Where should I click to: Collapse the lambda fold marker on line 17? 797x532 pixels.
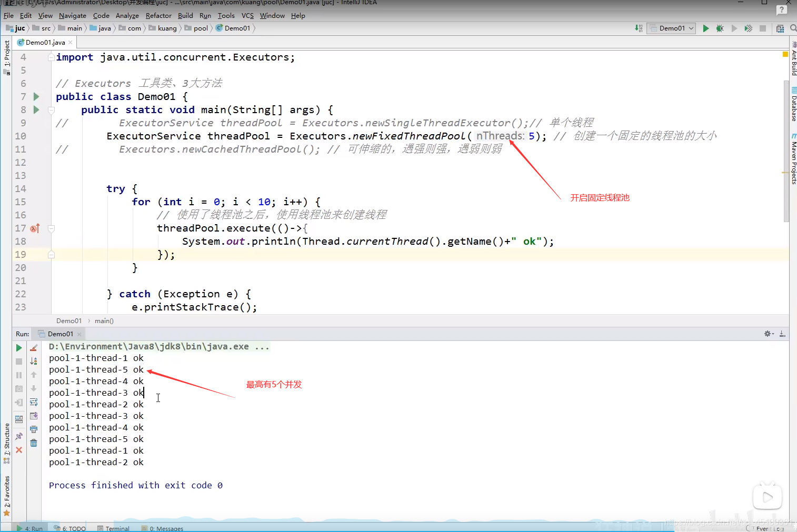[52, 228]
